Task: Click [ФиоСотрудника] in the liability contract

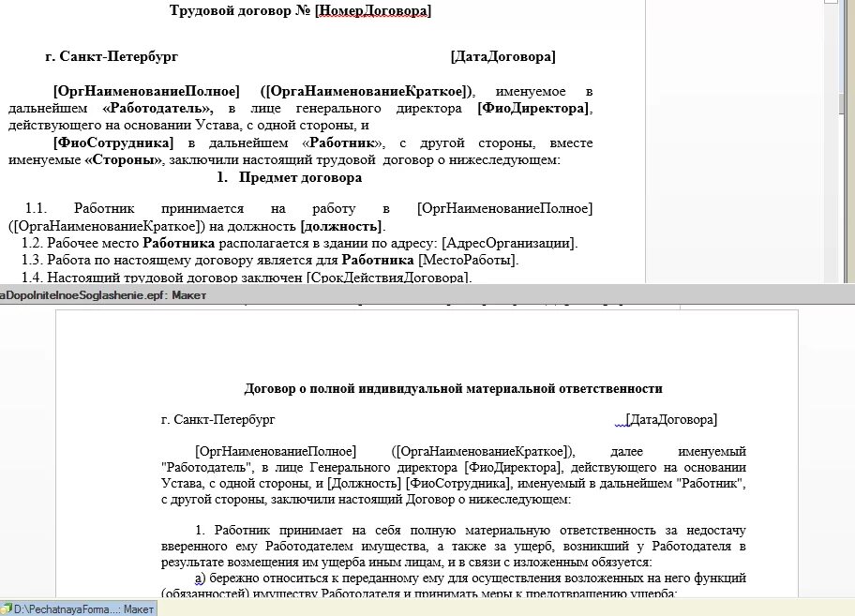Action: coord(458,484)
